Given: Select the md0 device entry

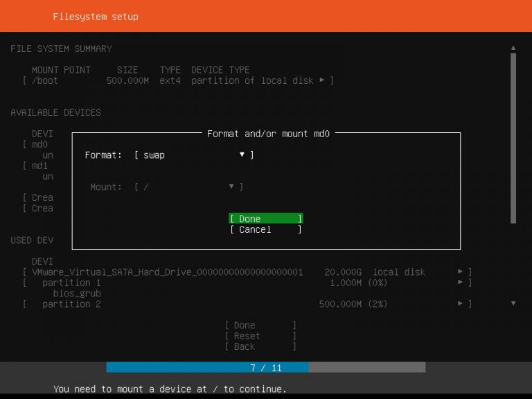Looking at the screenshot, I should click(39, 145).
